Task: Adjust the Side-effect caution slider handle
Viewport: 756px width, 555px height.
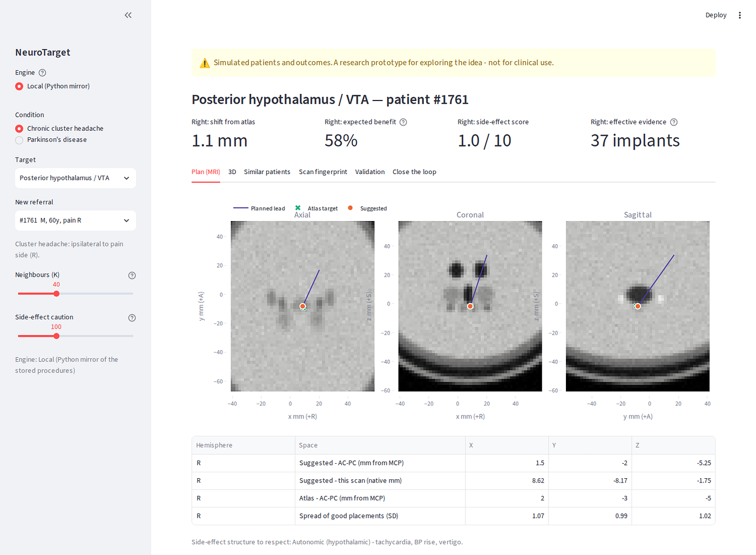Action: [x=56, y=336]
